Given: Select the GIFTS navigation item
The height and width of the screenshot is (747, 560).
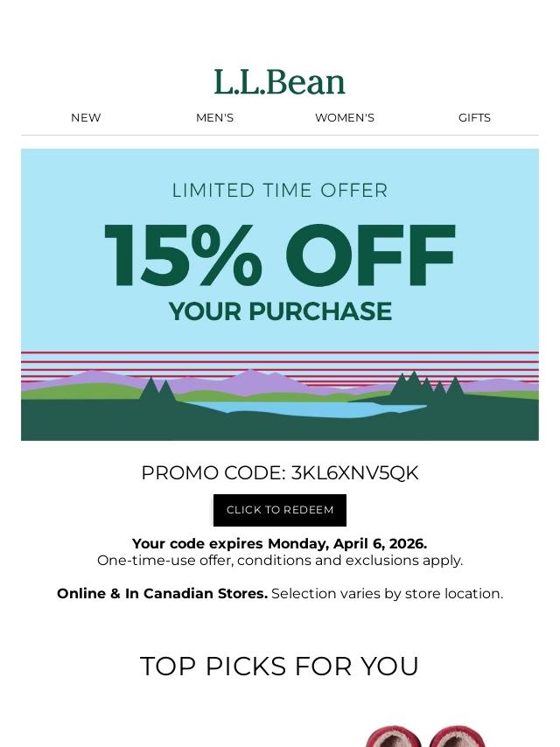Looking at the screenshot, I should click(x=474, y=117).
